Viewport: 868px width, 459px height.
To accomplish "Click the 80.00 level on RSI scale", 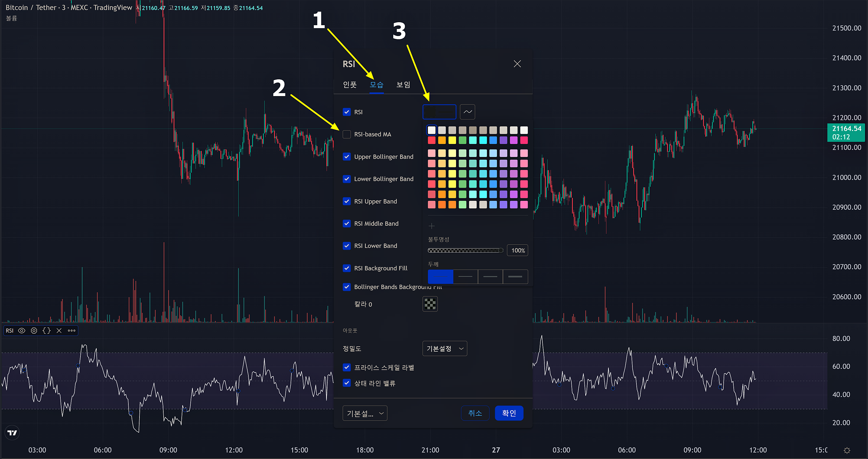I will tap(841, 339).
